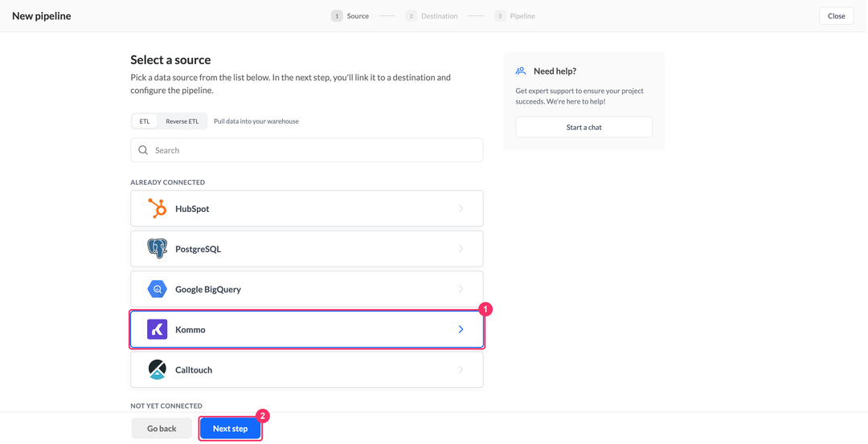The height and width of the screenshot is (444, 868).
Task: Click the Kommo purple logo icon
Action: click(158, 329)
